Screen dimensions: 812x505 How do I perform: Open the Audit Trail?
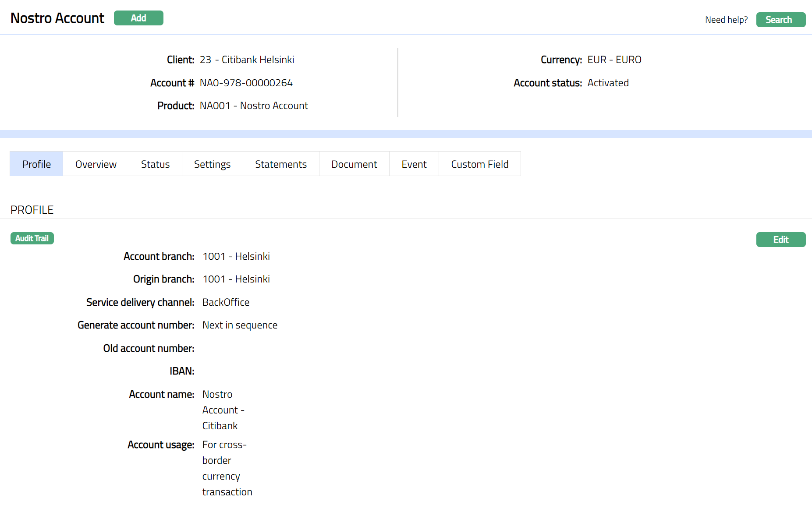(x=32, y=238)
